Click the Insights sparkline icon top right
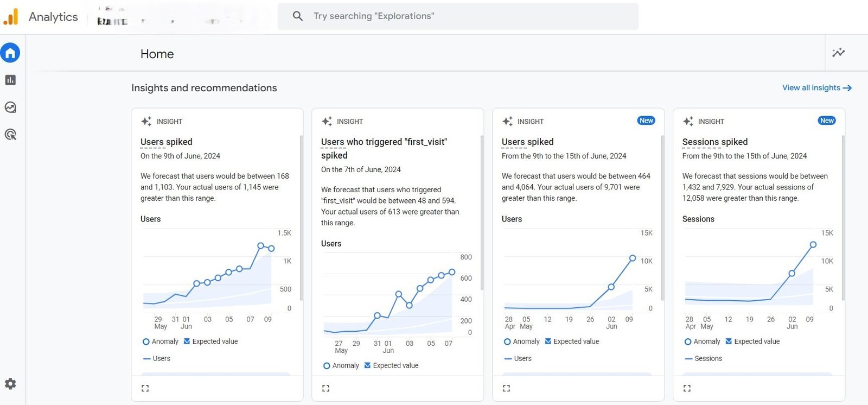 click(838, 53)
